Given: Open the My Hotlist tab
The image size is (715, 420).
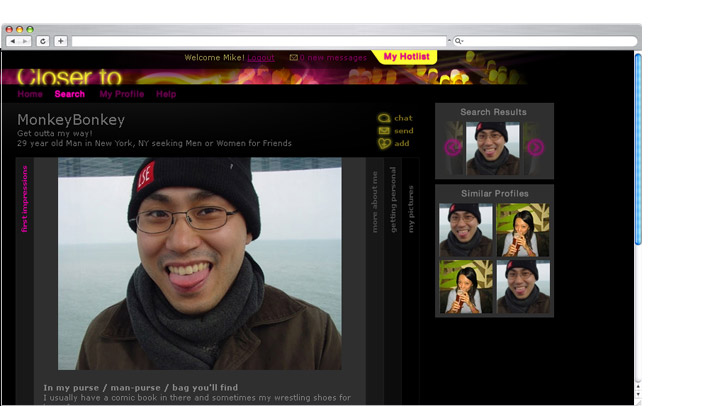Looking at the screenshot, I should 406,57.
